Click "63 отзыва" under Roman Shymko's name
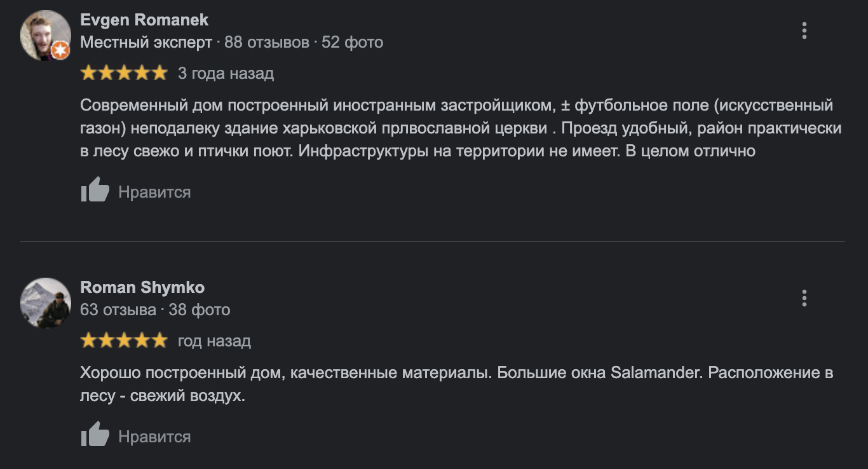 point(118,310)
